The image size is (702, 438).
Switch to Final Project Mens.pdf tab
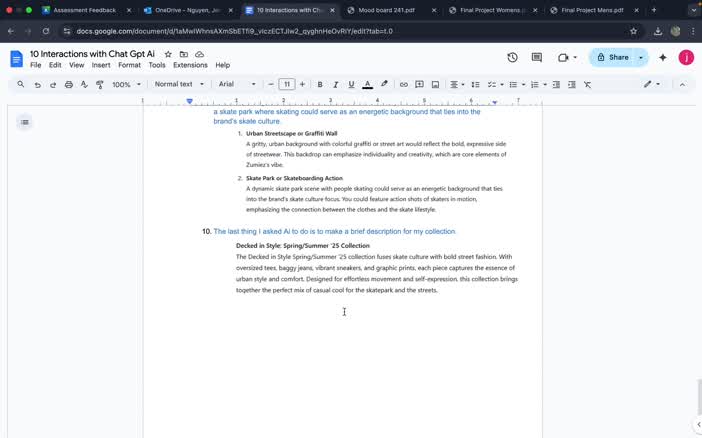click(592, 10)
